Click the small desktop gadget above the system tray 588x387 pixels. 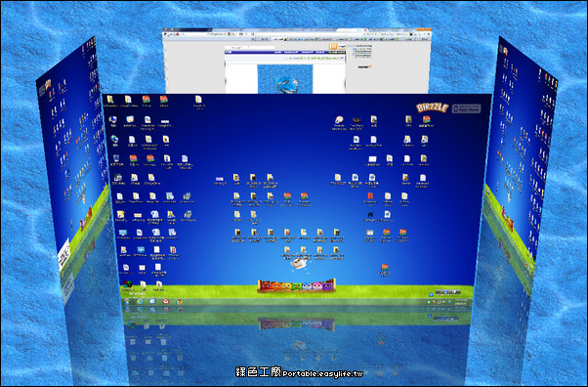[x=447, y=292]
